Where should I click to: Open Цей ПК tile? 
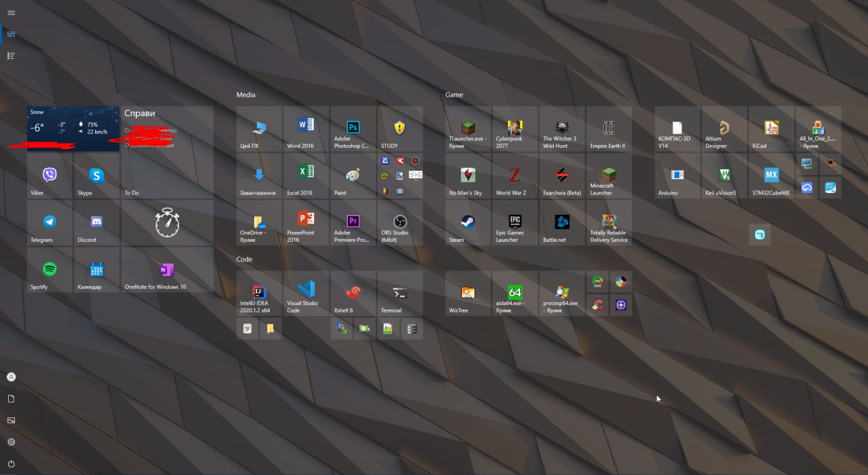(259, 129)
